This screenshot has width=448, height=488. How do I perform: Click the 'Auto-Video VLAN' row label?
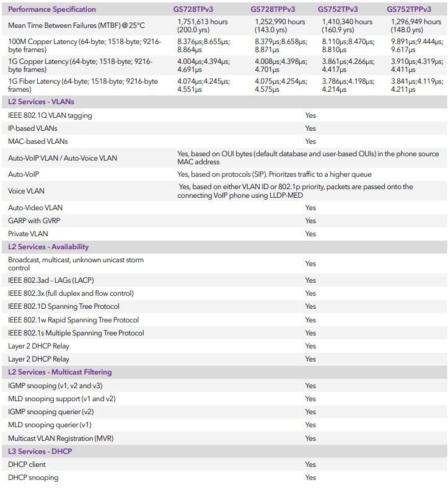pos(35,208)
